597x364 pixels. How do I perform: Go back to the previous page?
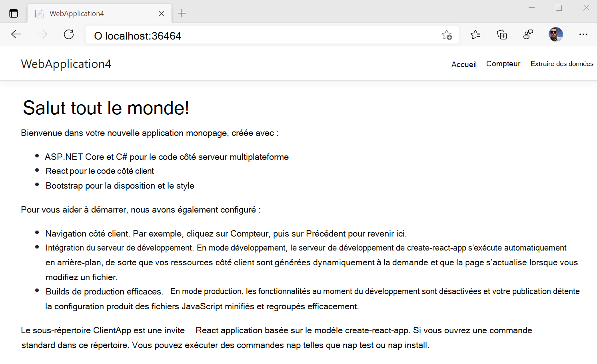16,34
